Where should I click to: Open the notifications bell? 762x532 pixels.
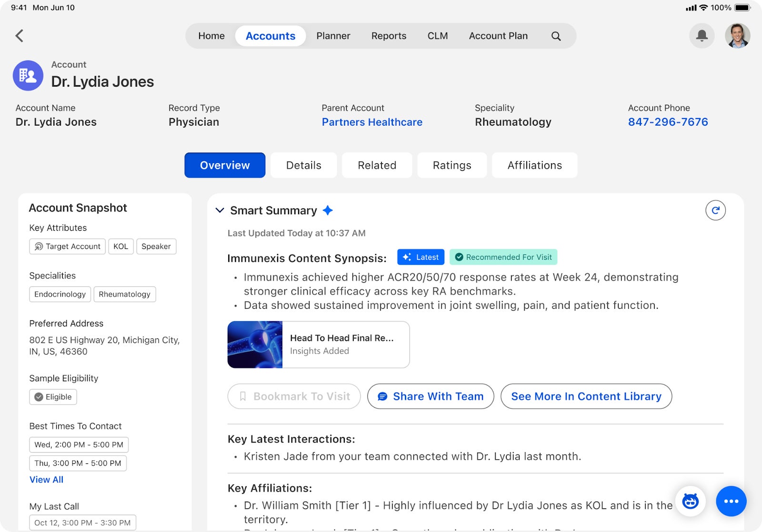(702, 36)
